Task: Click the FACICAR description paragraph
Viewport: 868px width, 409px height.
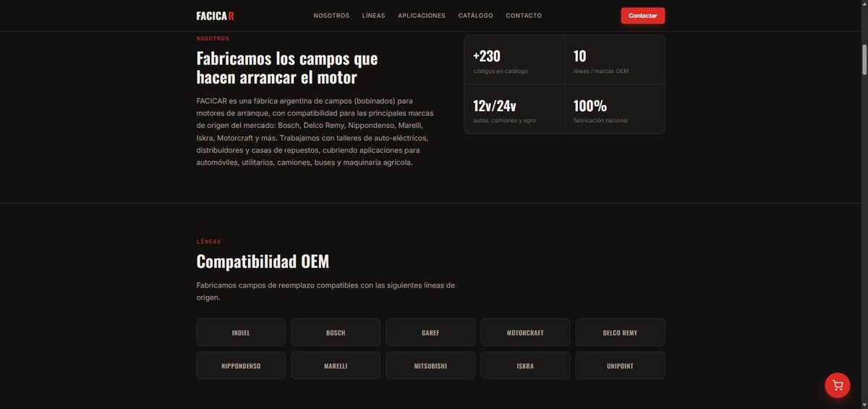Action: pos(315,132)
